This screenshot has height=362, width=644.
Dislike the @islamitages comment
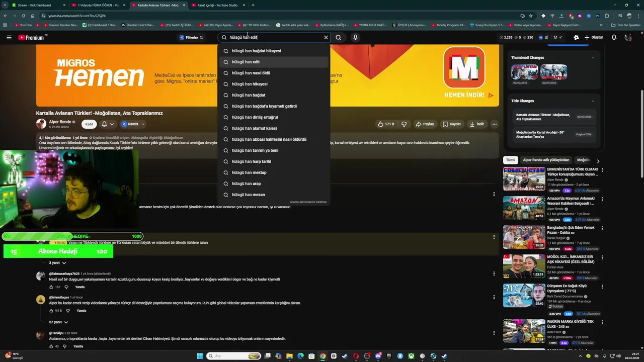click(x=68, y=311)
